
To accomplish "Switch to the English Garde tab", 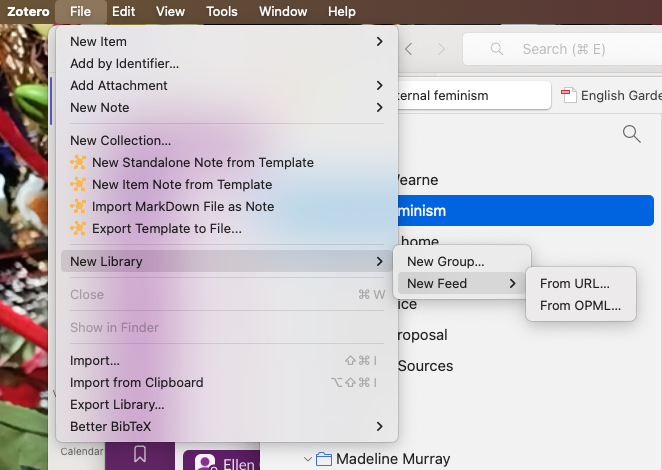I will [610, 95].
